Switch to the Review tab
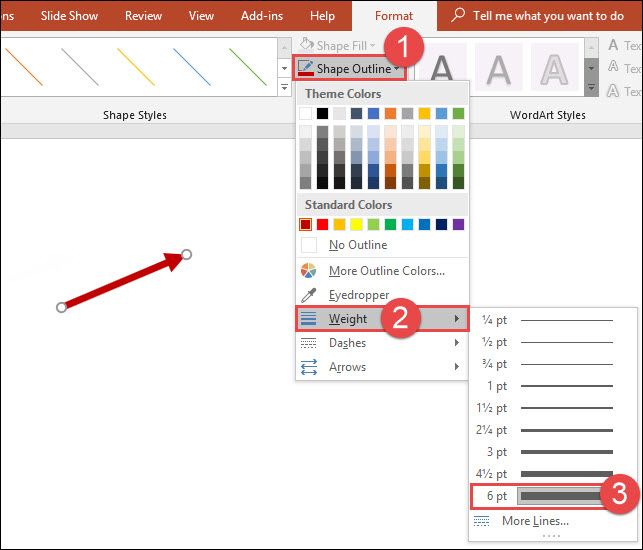 coord(143,16)
